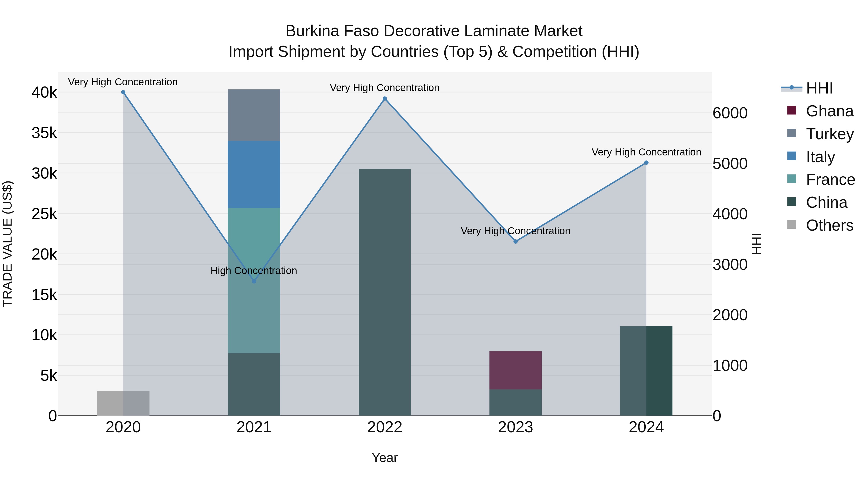868x488 pixels.
Task: Click the HHI data point for 2023
Action: click(515, 241)
